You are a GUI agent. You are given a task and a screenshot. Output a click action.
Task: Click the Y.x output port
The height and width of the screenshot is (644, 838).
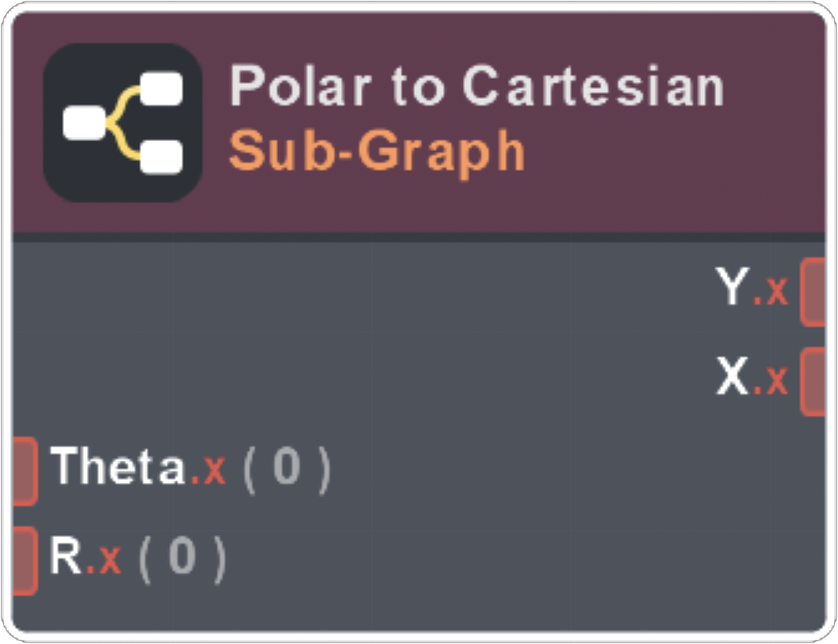[814, 292]
